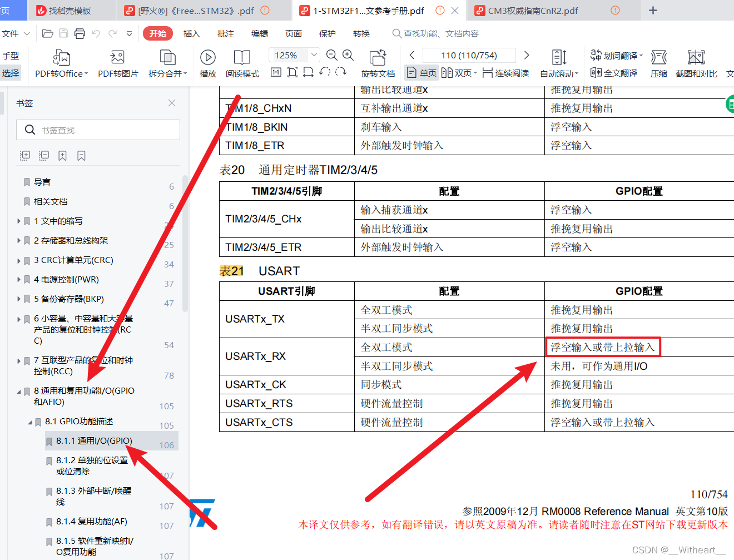Click the actual size 1:1 icon
This screenshot has width=734, height=560.
(x=276, y=72)
